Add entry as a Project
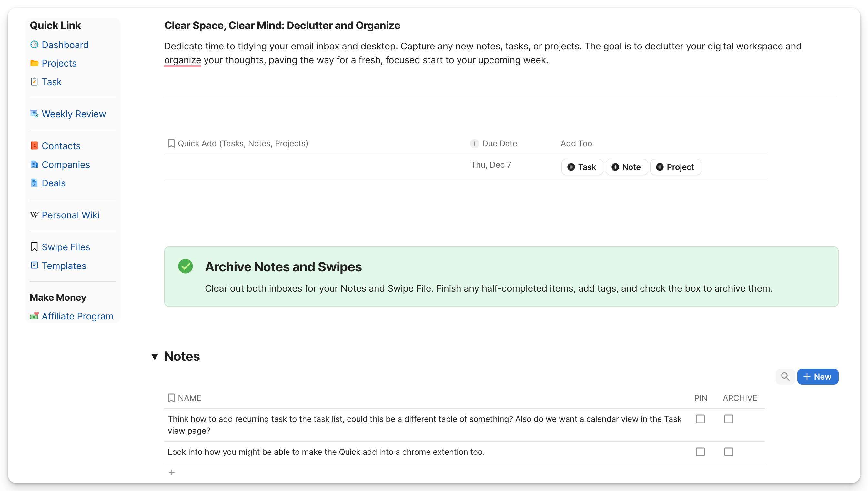 pos(675,167)
